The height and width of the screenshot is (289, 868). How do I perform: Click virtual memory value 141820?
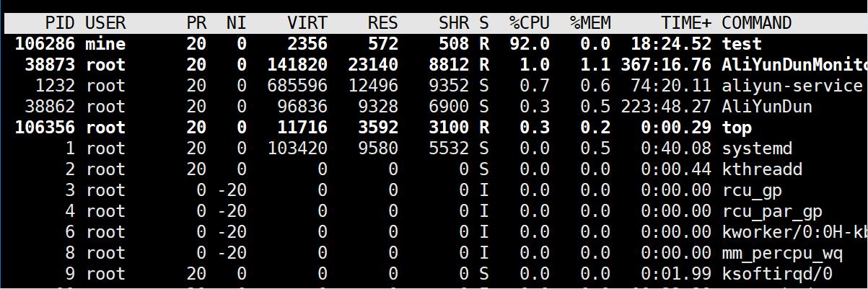(x=297, y=65)
